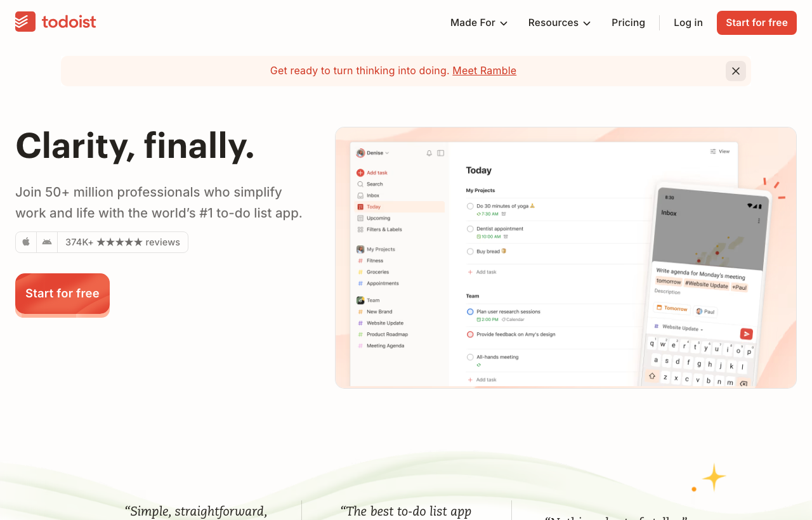812x520 pixels.
Task: Open the Log in link
Action: pyautogui.click(x=688, y=23)
